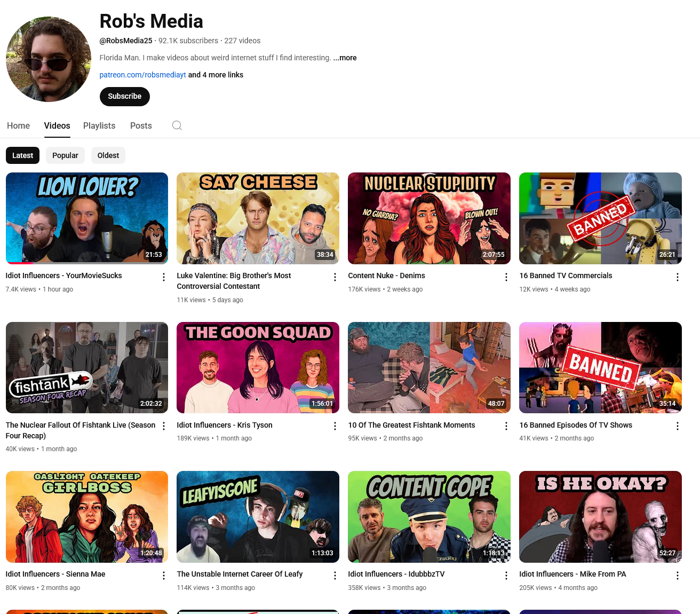700x614 pixels.
Task: Open the Idiot Influencers - Kris Tyson title
Action: (225, 425)
